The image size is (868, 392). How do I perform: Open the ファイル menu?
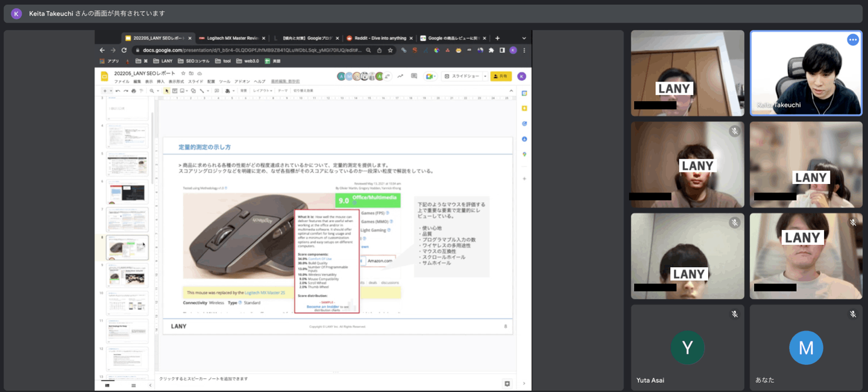[121, 81]
